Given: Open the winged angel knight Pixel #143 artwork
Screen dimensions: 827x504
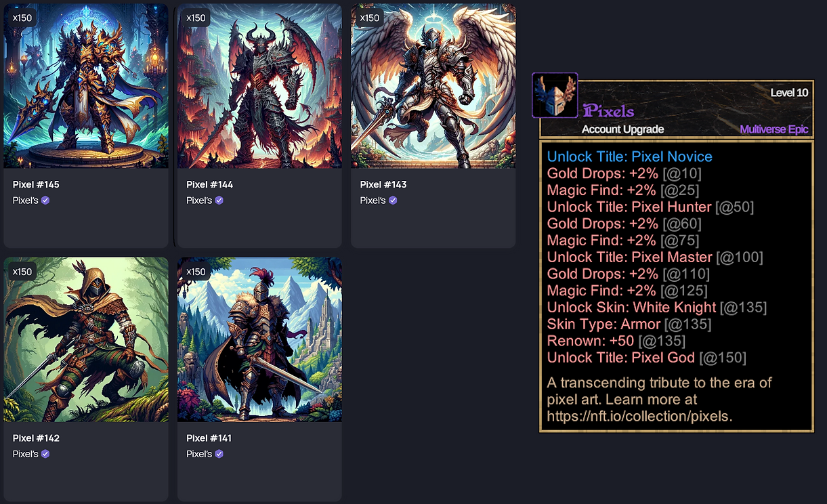Looking at the screenshot, I should [433, 86].
